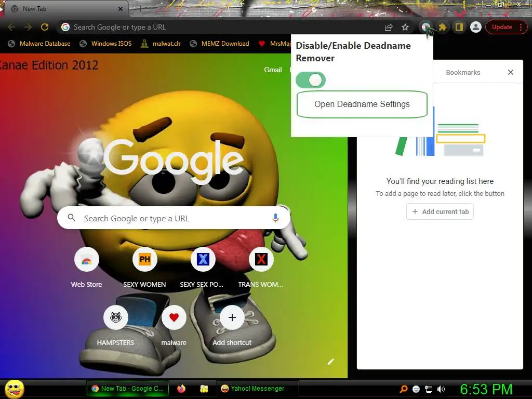The image size is (532, 399).
Task: Bookmark this tab with the star icon
Action: pyautogui.click(x=405, y=27)
